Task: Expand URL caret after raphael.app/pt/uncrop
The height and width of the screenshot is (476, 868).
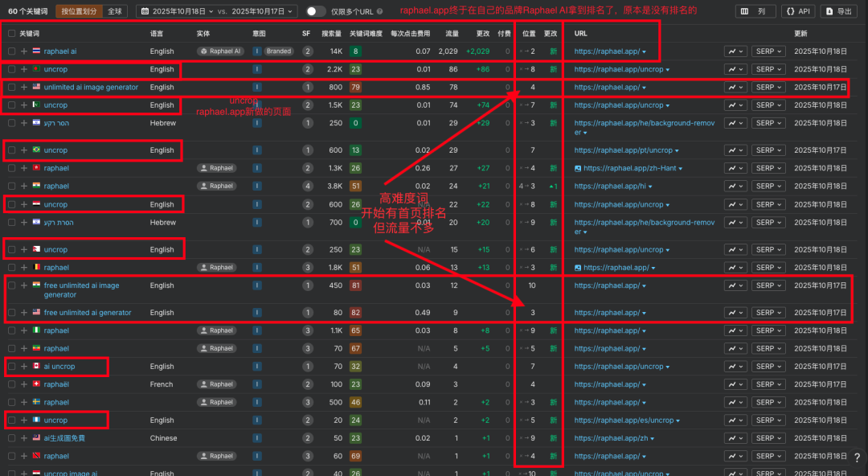Action: pos(677,150)
